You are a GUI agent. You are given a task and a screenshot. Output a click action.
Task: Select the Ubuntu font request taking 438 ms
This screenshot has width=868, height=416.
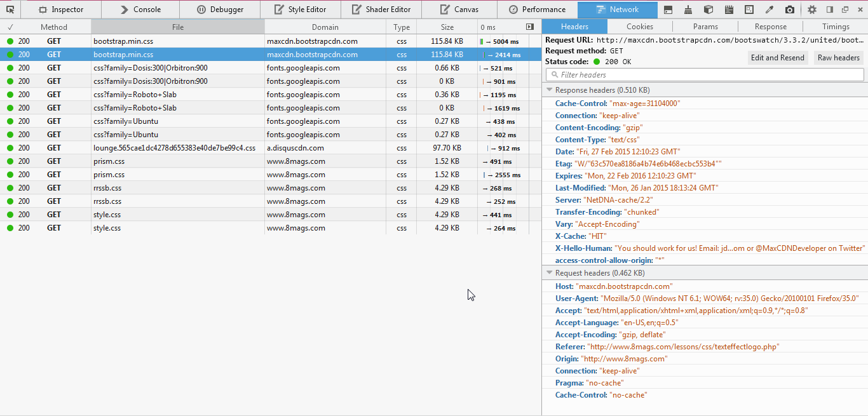point(271,121)
